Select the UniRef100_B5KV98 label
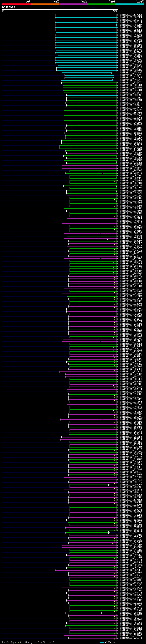 (131, 72)
